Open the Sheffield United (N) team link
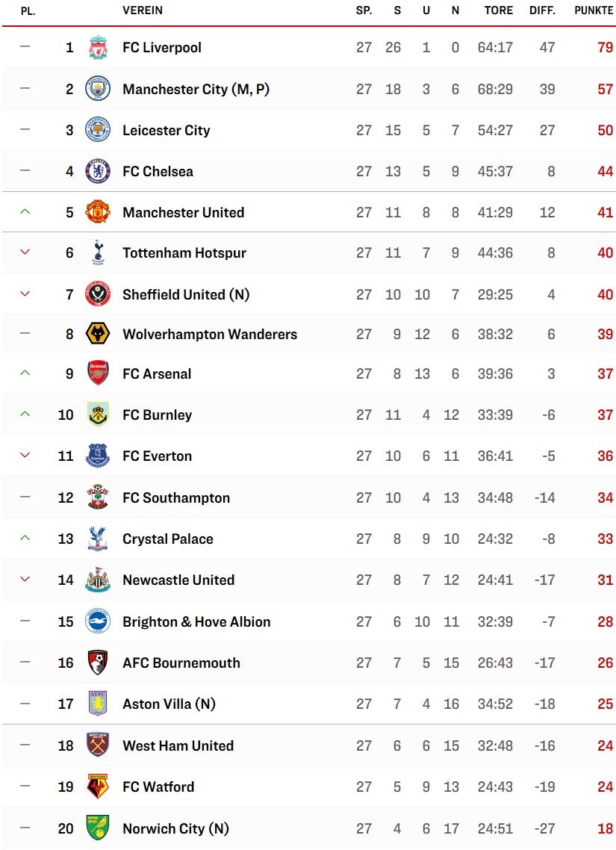The height and width of the screenshot is (850, 616). [x=186, y=294]
